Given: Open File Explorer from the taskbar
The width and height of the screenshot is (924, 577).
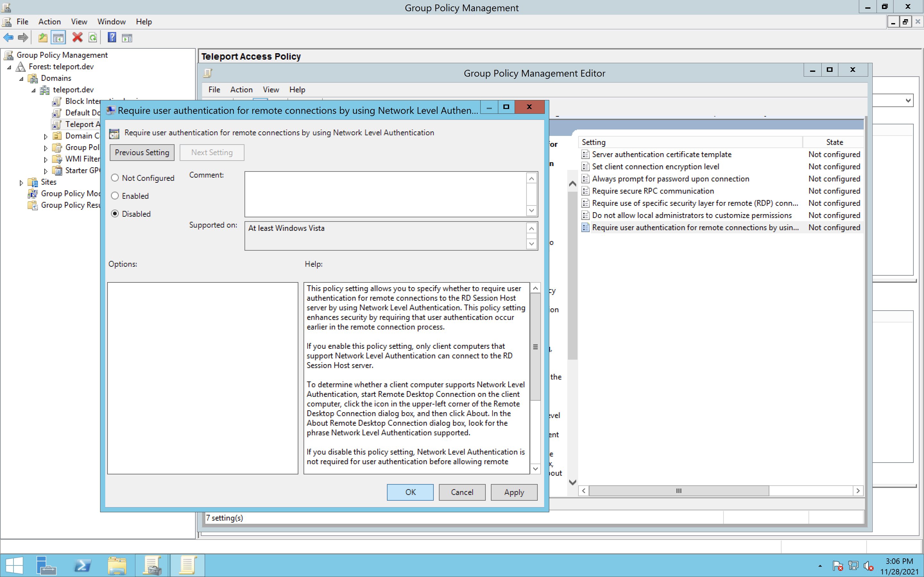Looking at the screenshot, I should pyautogui.click(x=116, y=565).
